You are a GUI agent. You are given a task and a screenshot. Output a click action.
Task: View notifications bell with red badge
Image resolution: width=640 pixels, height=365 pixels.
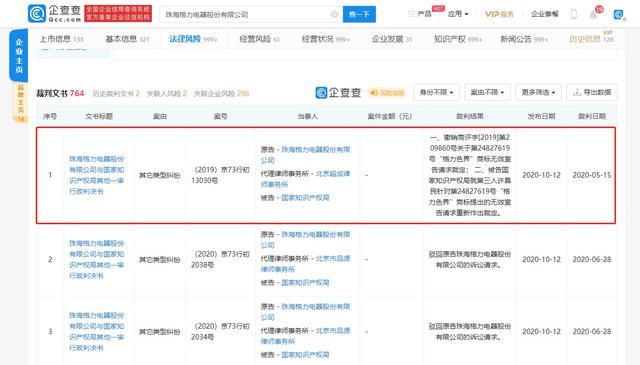pos(593,14)
